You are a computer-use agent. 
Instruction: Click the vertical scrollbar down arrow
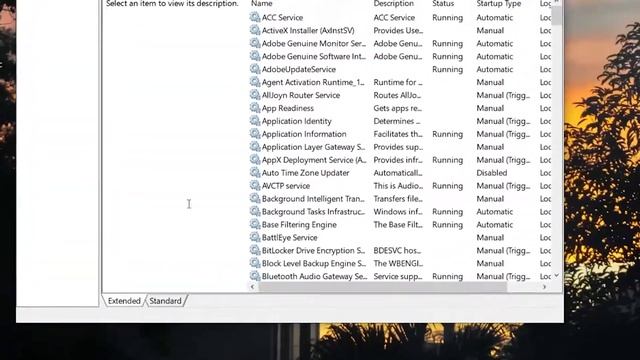click(x=556, y=276)
